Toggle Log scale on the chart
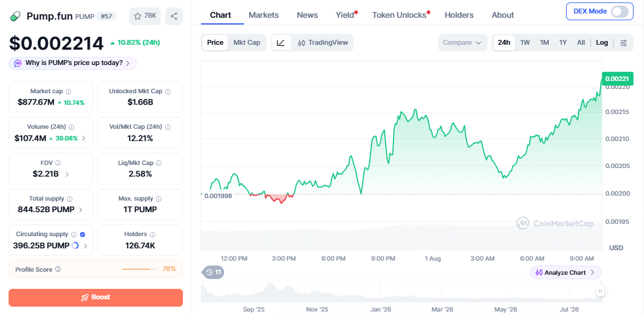This screenshot has width=644, height=314. (x=602, y=43)
